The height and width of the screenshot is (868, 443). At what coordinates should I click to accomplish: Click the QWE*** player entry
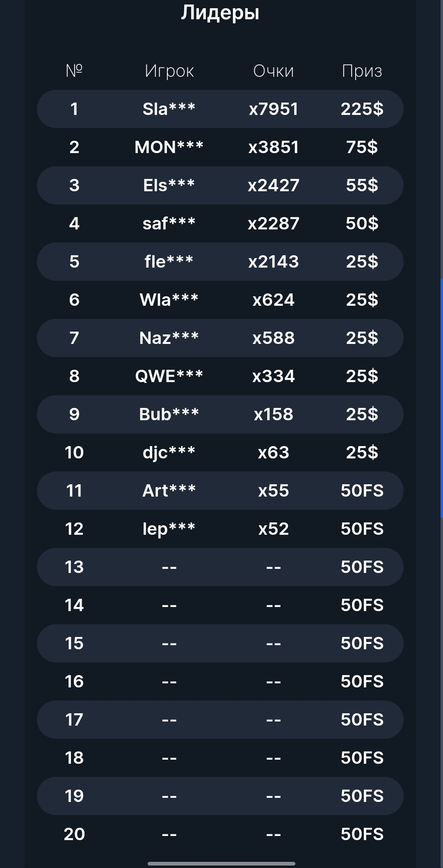coord(169,376)
